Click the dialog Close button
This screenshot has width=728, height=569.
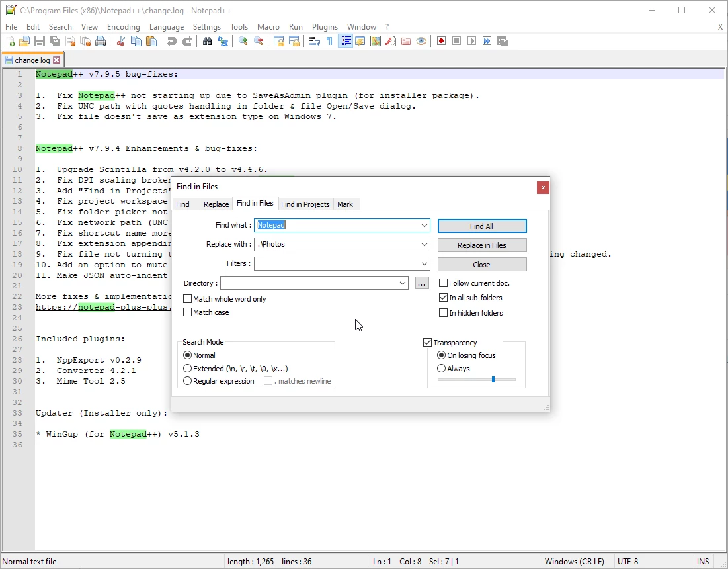coord(482,264)
